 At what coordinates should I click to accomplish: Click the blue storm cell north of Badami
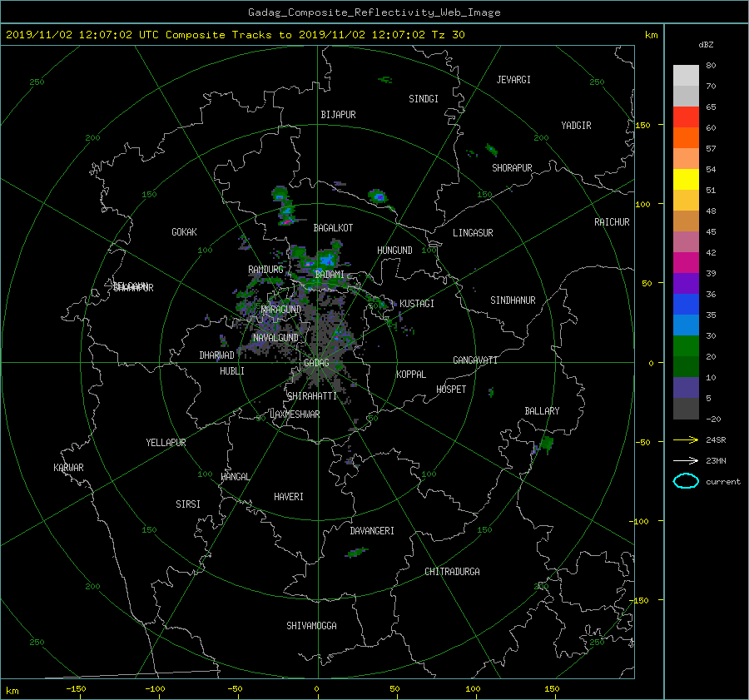327,260
